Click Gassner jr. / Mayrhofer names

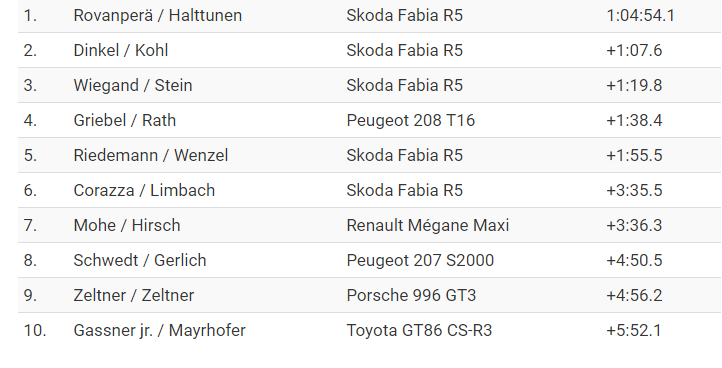159,330
